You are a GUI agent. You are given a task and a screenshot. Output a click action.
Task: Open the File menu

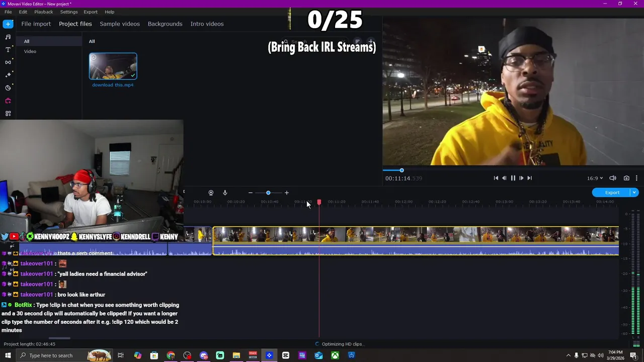(8, 12)
